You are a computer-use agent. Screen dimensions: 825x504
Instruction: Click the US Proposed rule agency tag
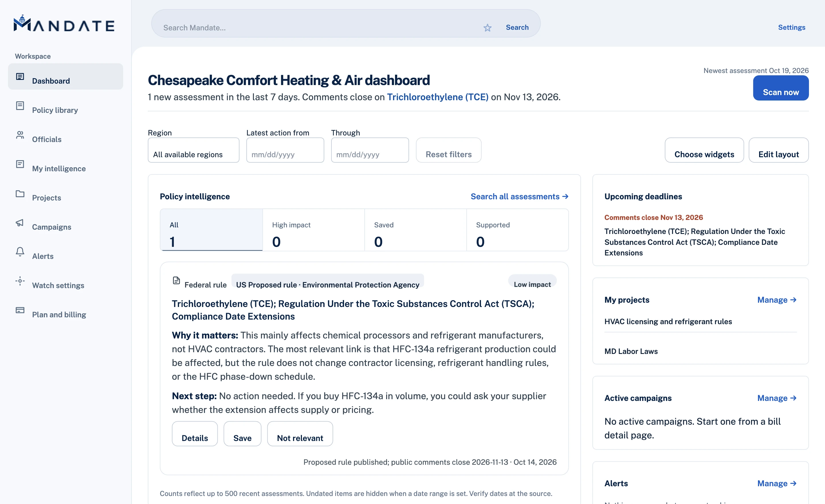pos(327,281)
